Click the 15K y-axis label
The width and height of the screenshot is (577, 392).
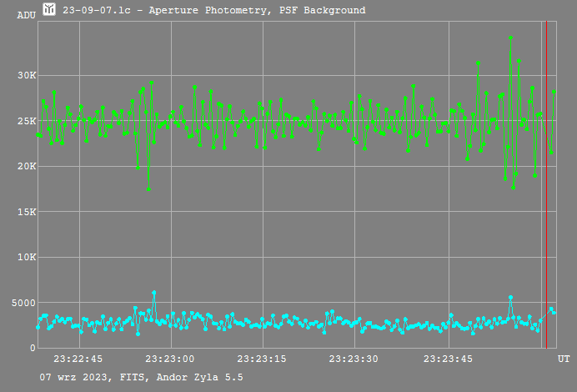coord(27,212)
